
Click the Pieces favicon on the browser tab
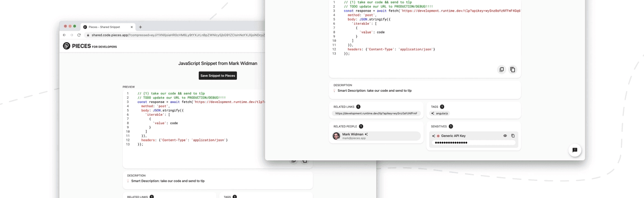(85, 27)
